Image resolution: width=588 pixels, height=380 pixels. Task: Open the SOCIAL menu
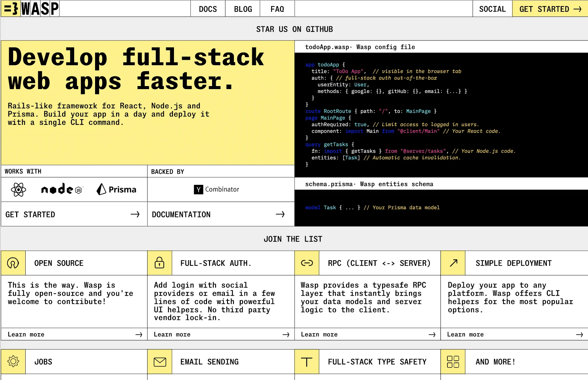[x=492, y=9]
